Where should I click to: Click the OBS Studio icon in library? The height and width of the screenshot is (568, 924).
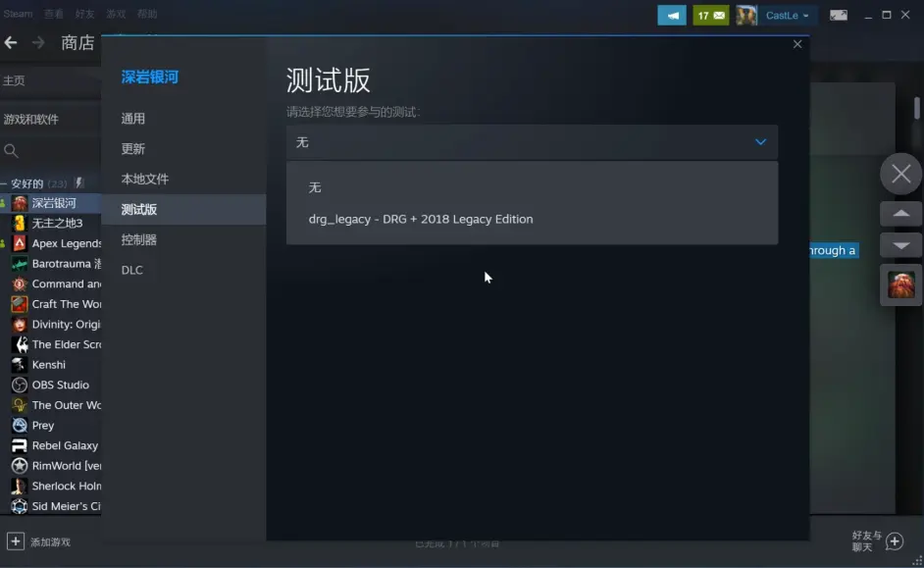point(19,386)
